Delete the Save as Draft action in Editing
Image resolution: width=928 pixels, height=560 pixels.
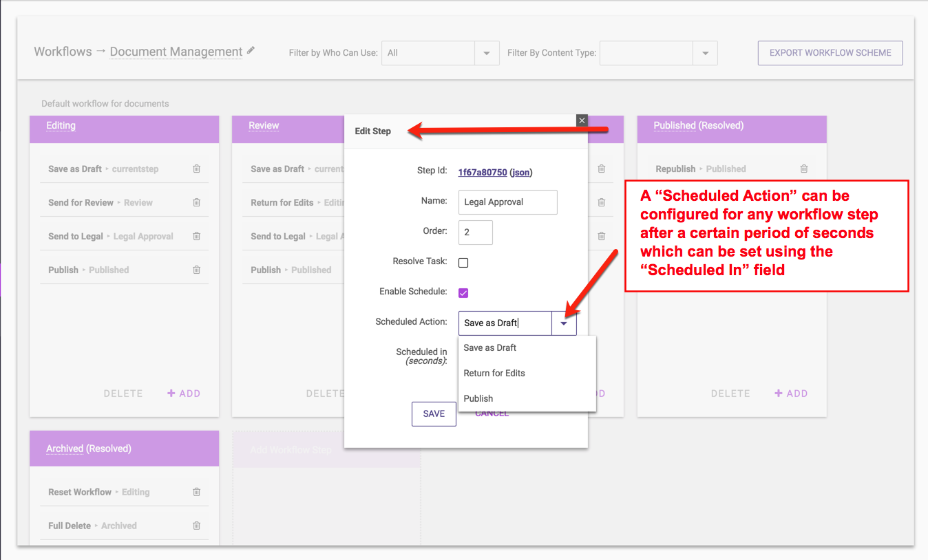196,169
